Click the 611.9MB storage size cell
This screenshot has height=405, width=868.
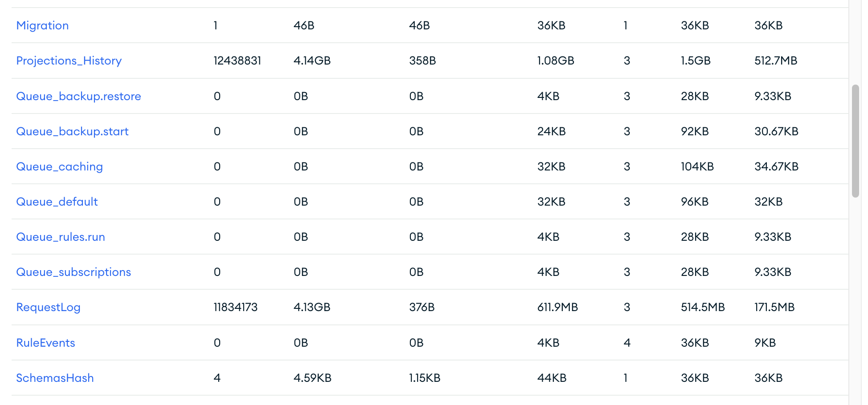click(x=557, y=307)
